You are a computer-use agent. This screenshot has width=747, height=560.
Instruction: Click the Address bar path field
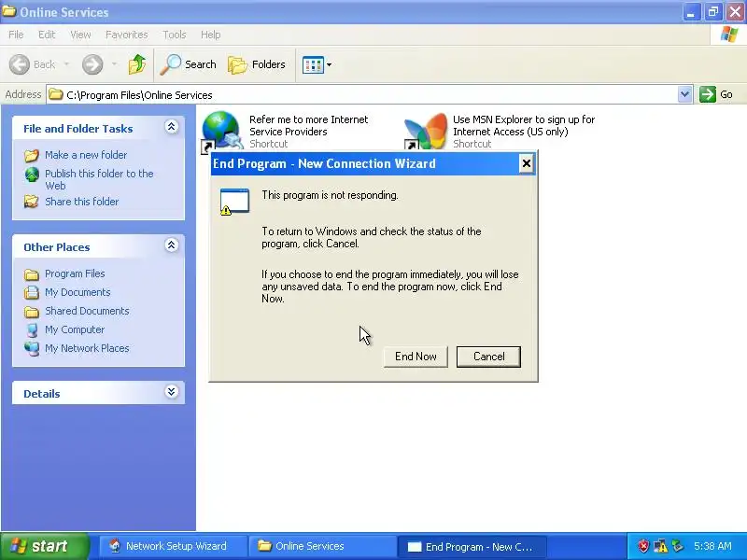[x=362, y=95]
